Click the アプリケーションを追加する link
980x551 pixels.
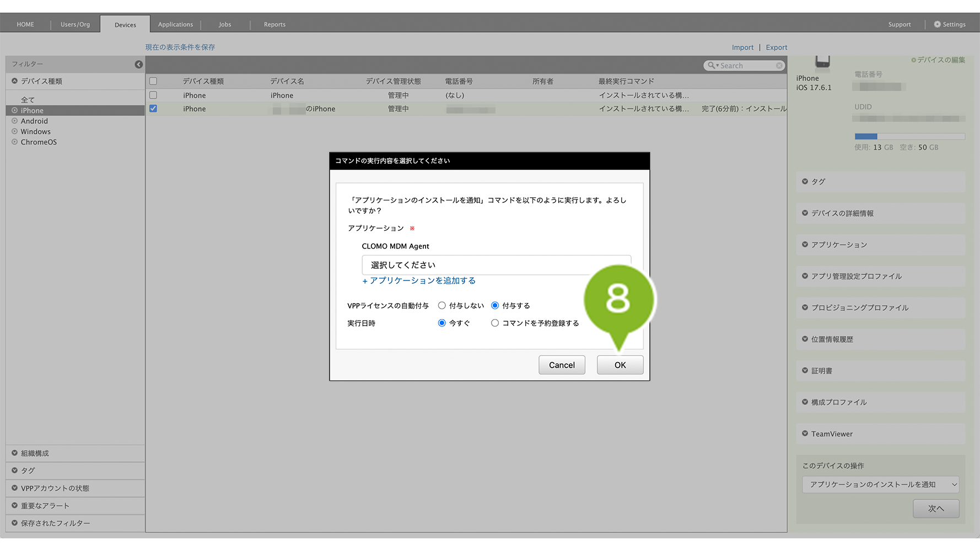(x=419, y=280)
